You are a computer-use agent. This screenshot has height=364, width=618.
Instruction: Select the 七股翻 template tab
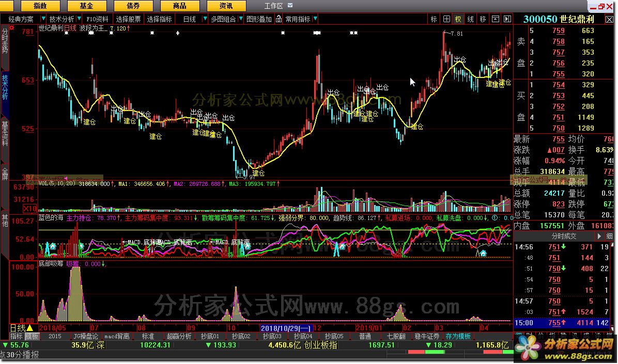(396, 337)
